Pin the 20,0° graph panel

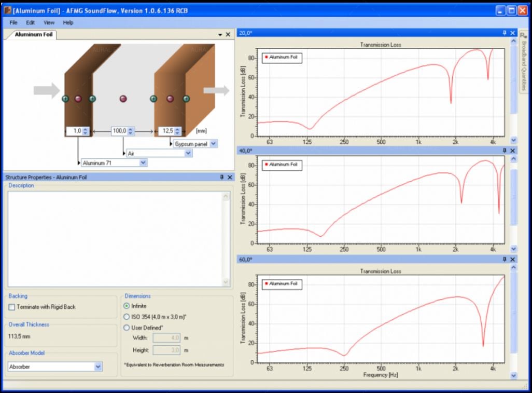(504, 33)
